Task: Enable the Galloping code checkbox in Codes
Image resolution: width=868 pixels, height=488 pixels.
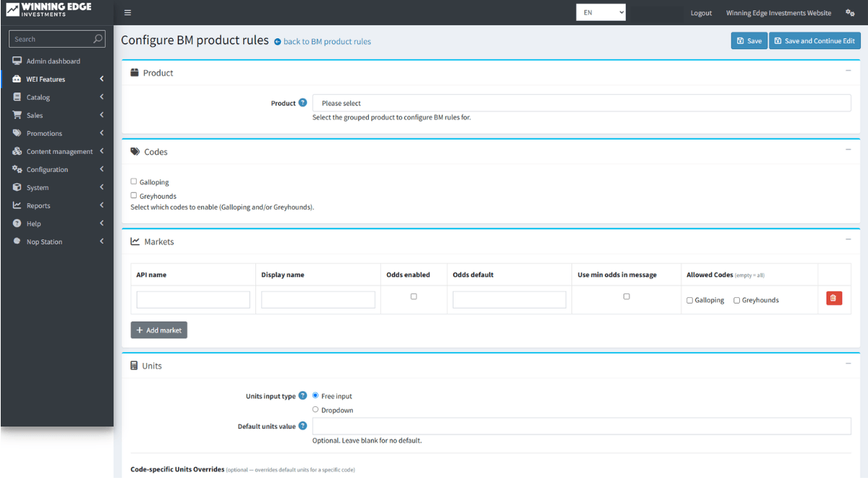Action: click(134, 181)
